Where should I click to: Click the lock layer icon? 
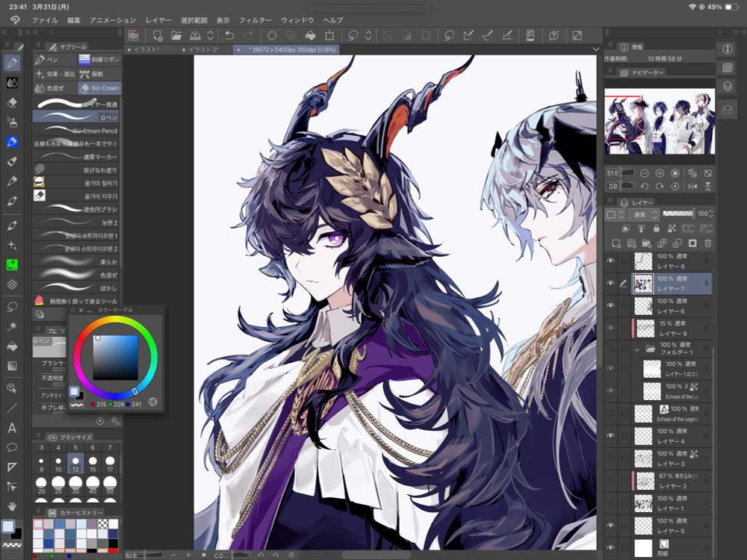tap(657, 228)
